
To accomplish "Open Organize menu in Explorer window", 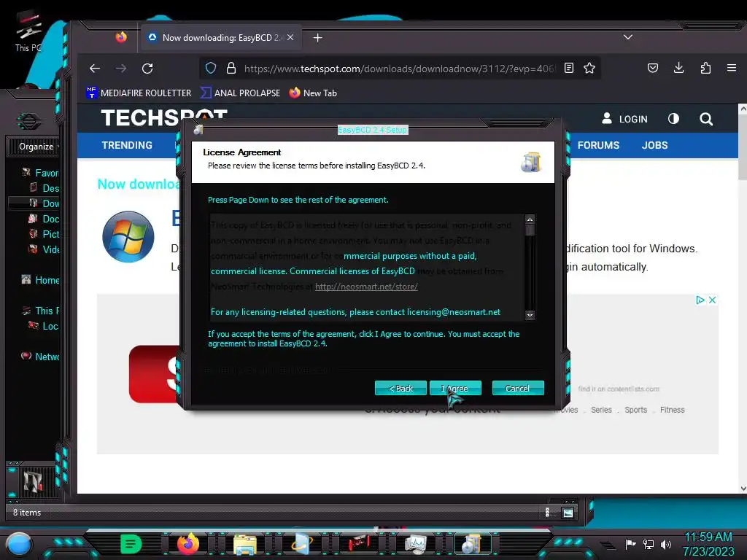I will [36, 146].
